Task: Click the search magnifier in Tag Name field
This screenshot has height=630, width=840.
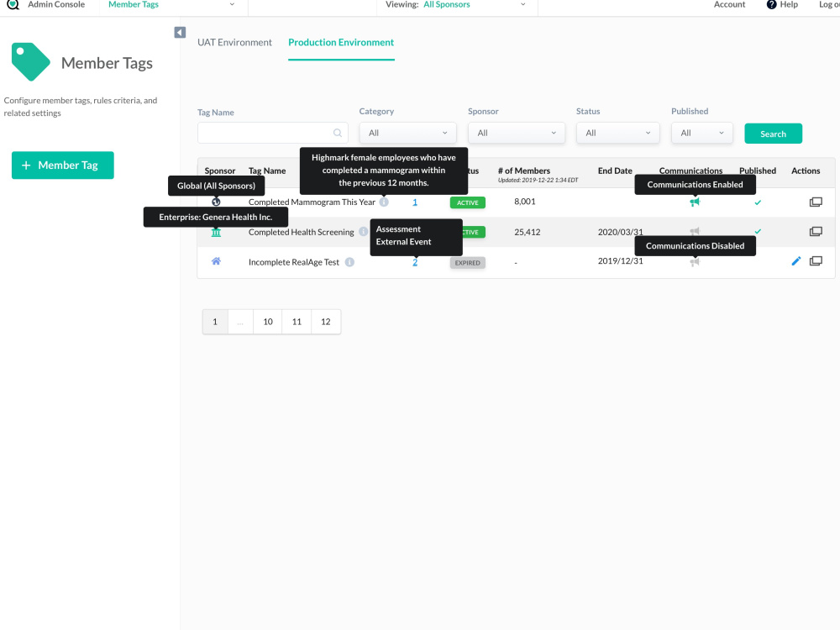Action: click(338, 133)
